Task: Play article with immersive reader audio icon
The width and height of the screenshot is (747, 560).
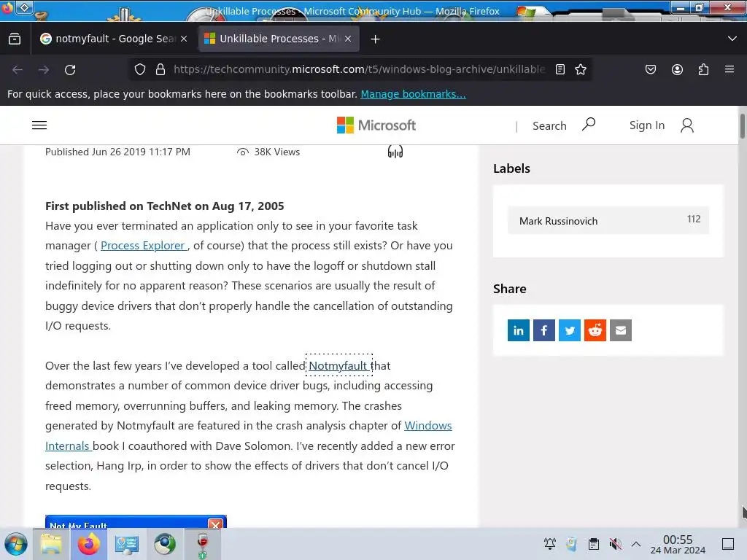Action: pos(395,152)
